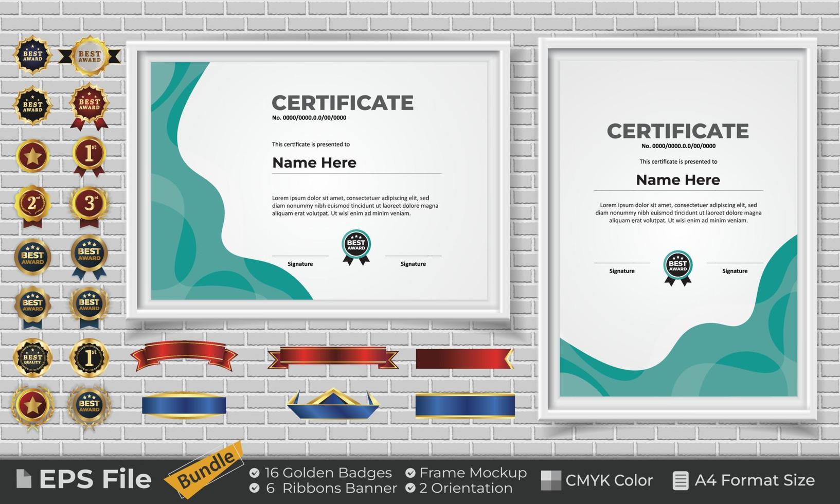This screenshot has width=840, height=504.
Task: Select the curved red ribbon banner
Action: tap(184, 356)
